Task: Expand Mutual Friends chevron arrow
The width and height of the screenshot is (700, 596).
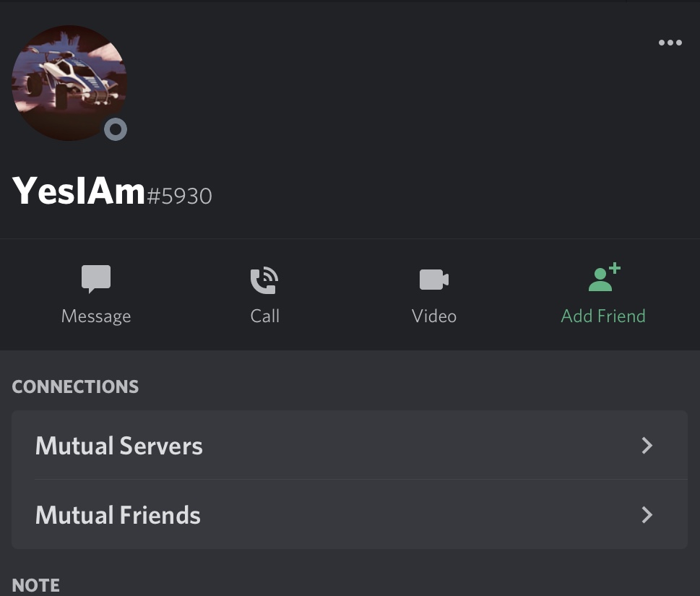Action: point(647,515)
